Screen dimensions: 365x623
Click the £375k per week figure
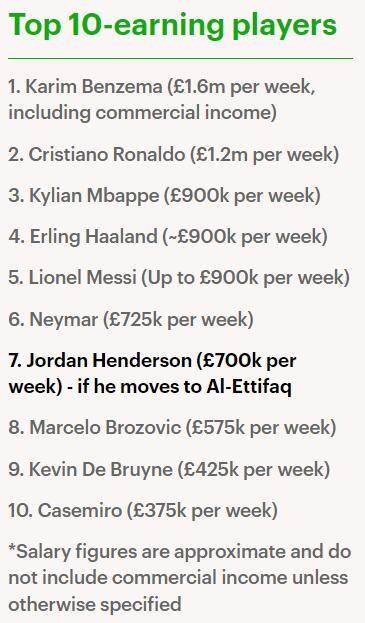click(202, 511)
